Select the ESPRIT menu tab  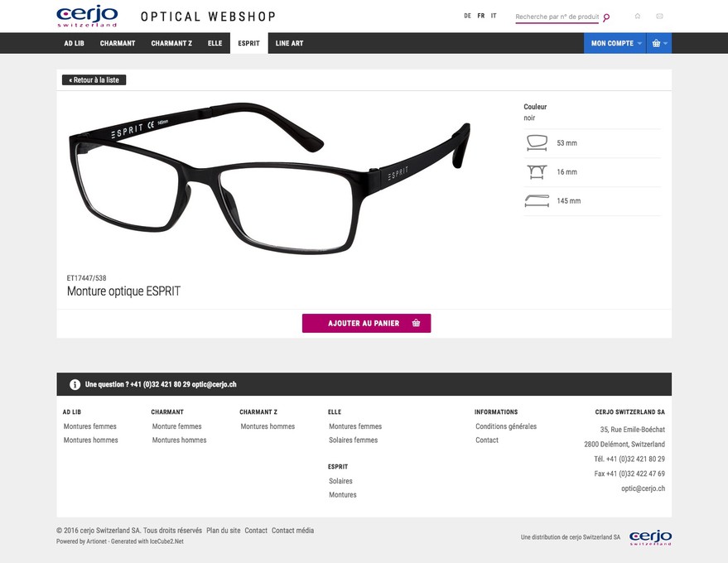point(248,43)
